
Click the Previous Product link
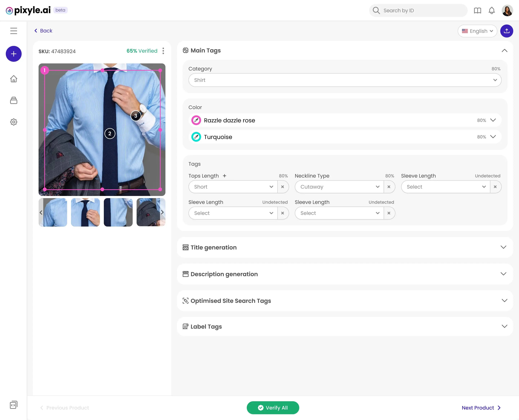pos(65,408)
